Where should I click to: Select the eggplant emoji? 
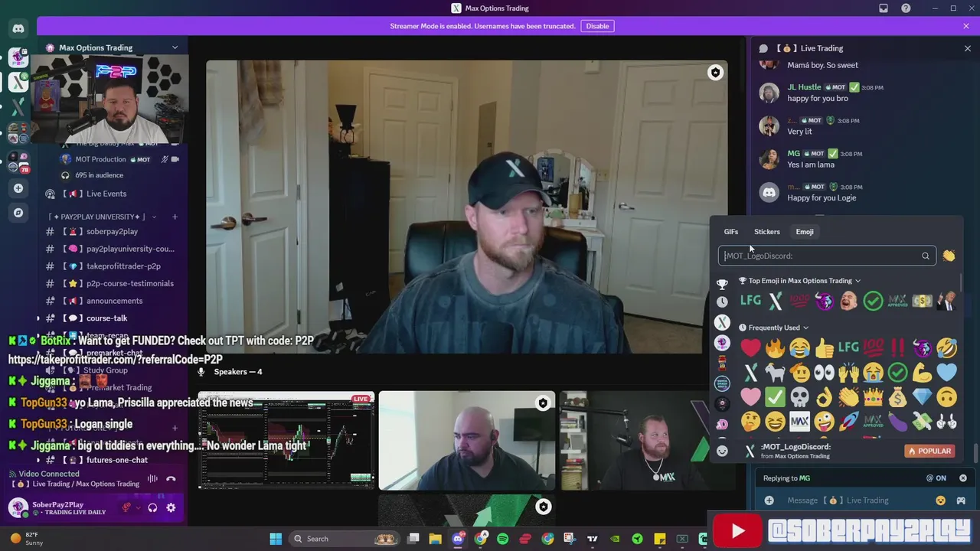[897, 421]
